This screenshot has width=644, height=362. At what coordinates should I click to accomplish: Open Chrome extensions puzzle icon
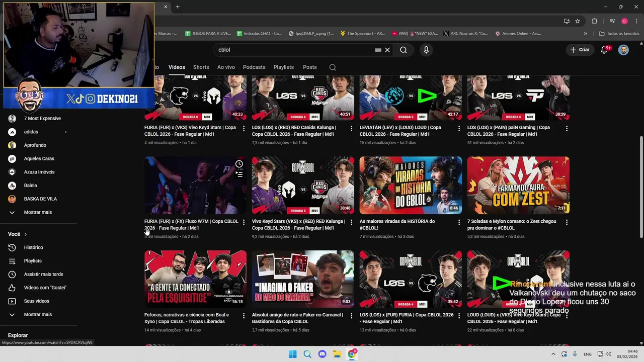tap(595, 21)
